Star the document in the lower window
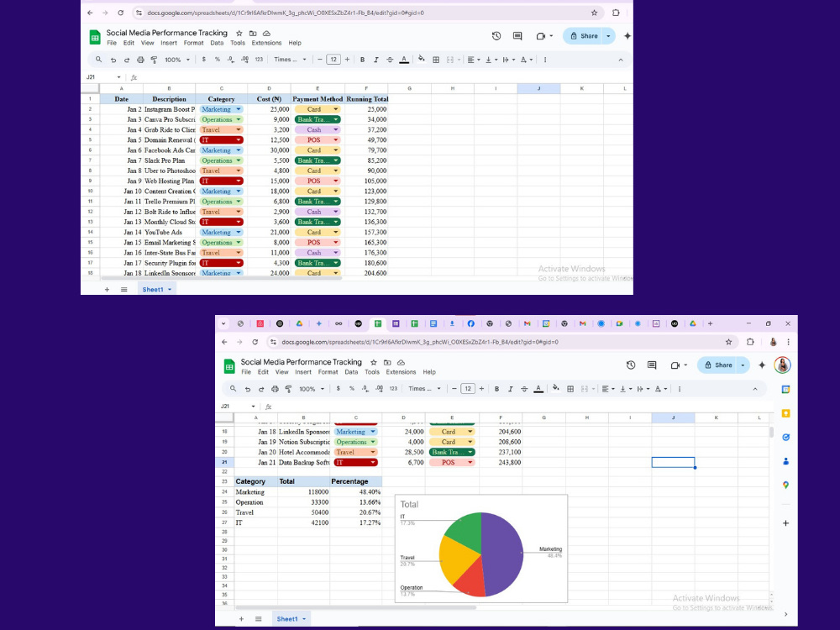This screenshot has width=840, height=630. (374, 363)
